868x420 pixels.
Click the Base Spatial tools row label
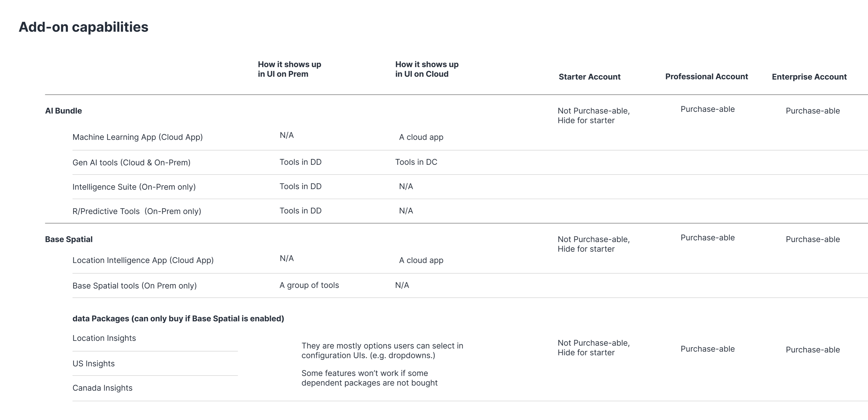134,286
